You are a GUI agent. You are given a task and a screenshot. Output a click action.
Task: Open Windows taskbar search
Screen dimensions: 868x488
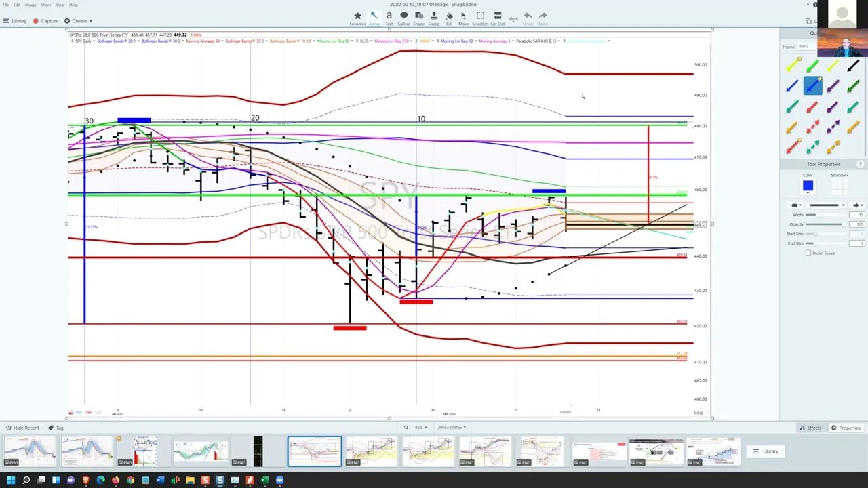(x=26, y=480)
